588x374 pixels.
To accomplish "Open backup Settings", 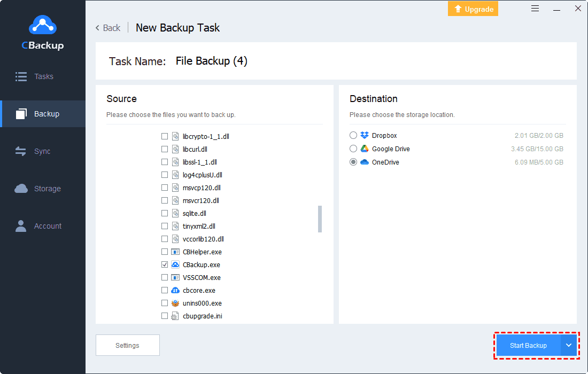I will pos(127,346).
